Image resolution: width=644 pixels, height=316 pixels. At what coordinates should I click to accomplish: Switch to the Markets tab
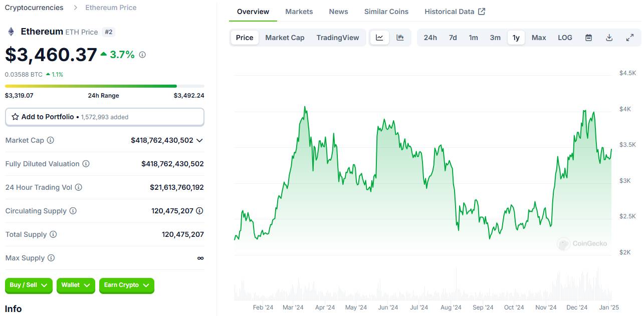click(x=299, y=12)
